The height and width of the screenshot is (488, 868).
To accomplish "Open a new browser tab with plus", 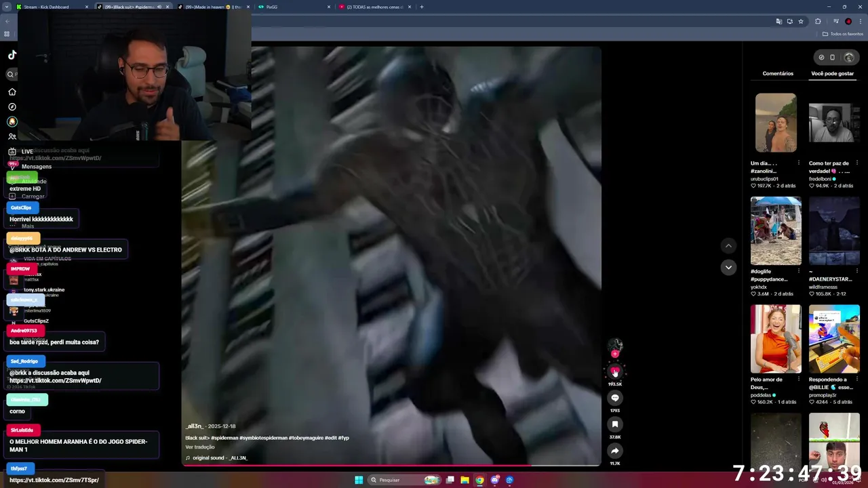I will [422, 7].
